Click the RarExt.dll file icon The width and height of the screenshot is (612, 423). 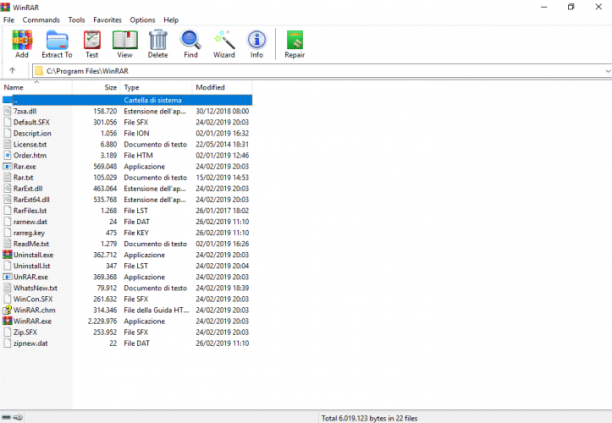(7, 188)
